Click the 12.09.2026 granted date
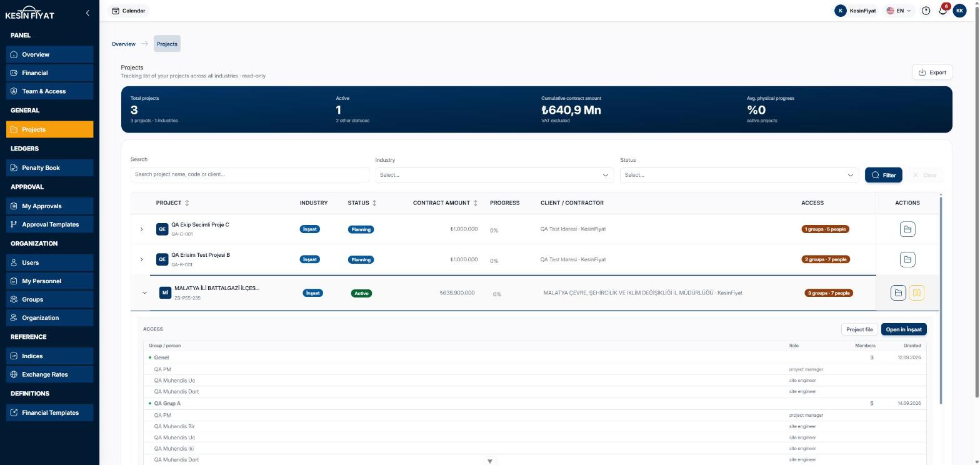The image size is (980, 465). [x=909, y=357]
